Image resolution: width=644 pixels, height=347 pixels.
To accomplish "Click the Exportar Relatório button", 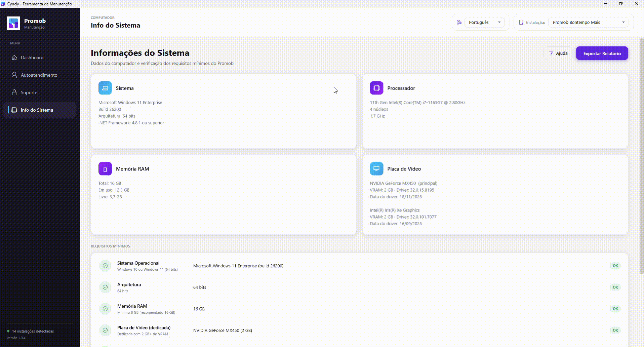I will click(x=602, y=53).
